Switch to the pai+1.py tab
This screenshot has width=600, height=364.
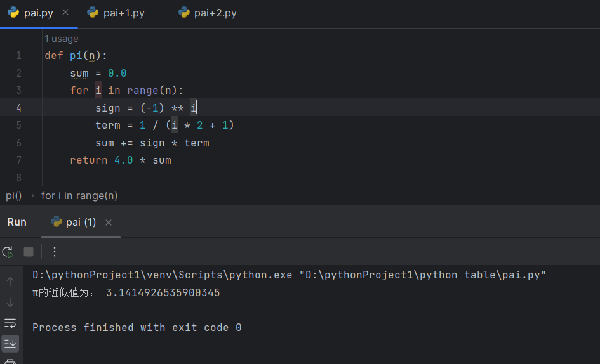coord(123,13)
